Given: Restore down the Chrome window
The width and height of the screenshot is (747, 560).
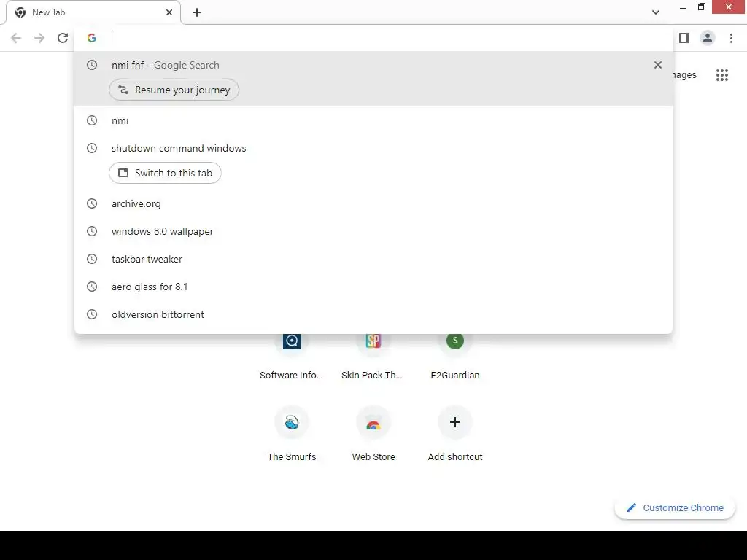Looking at the screenshot, I should 702,7.
